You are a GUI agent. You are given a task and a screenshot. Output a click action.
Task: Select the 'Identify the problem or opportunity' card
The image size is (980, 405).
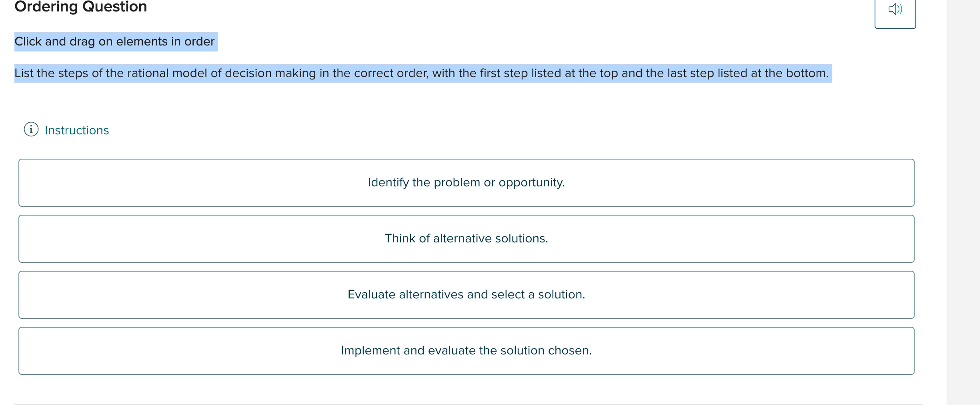pos(466,182)
